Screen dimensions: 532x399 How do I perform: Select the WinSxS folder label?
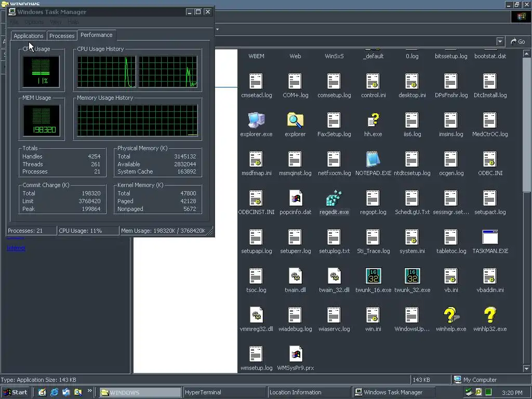(x=334, y=56)
